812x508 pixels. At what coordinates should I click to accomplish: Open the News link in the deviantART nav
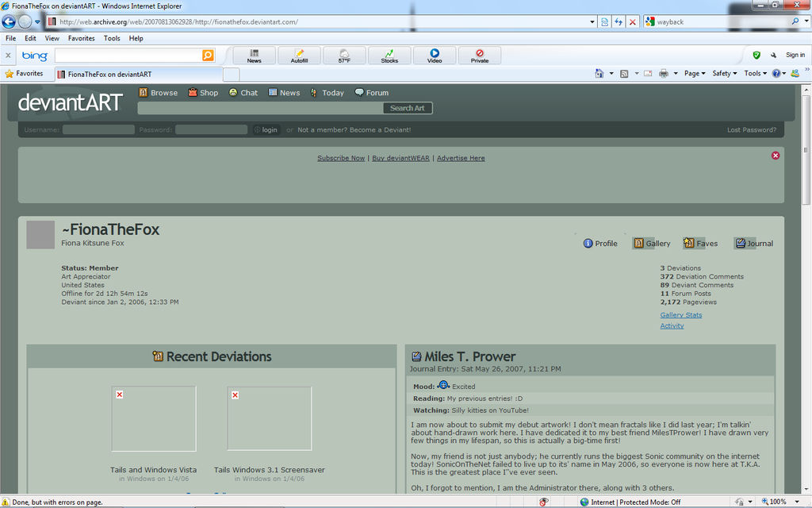285,93
